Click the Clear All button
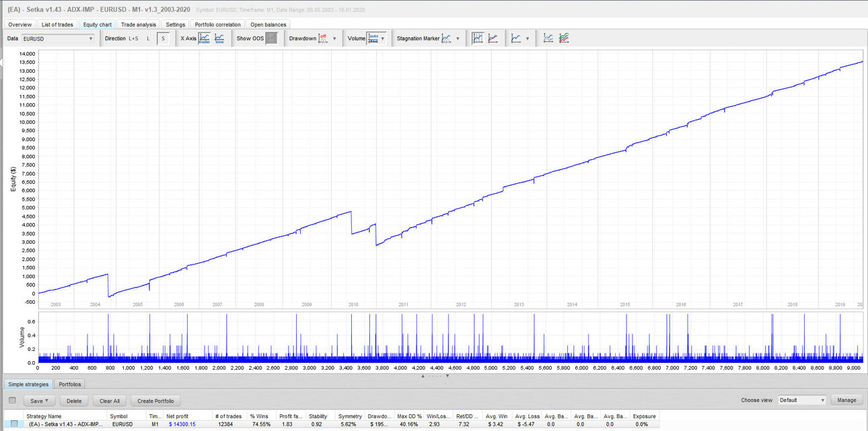The image size is (868, 431). (x=110, y=400)
